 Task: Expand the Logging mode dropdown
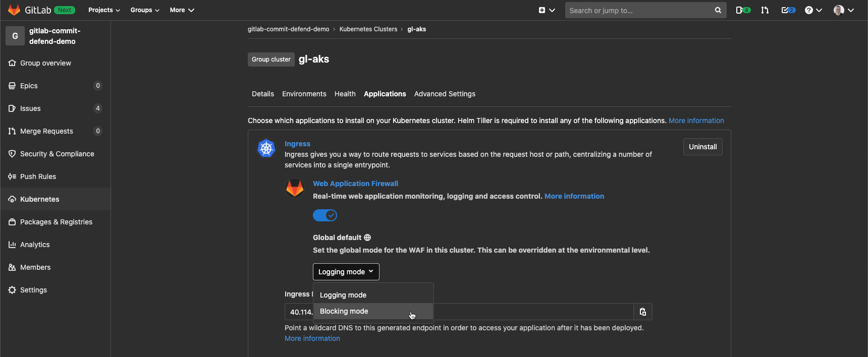point(346,272)
